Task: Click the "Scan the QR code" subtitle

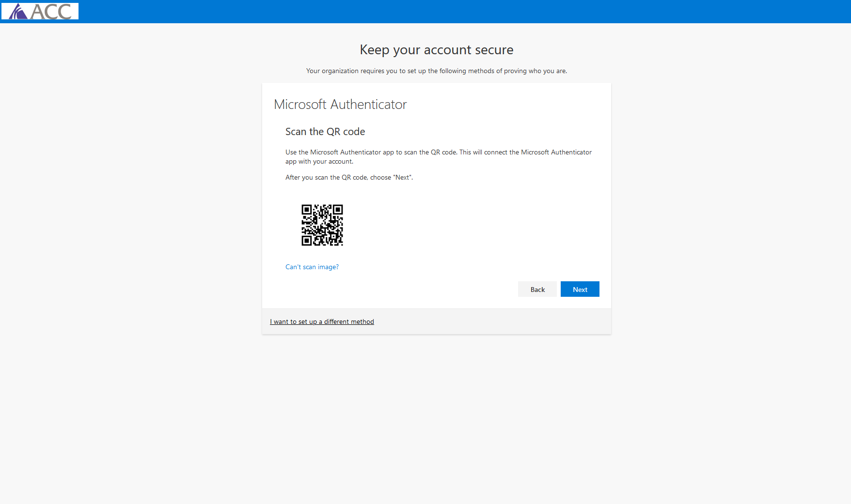Action: pos(325,131)
